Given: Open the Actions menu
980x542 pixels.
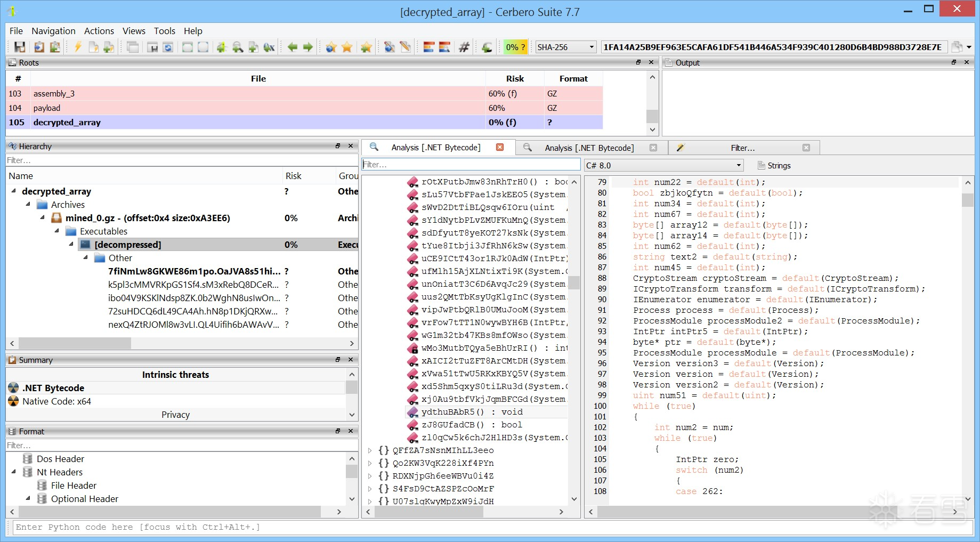Looking at the screenshot, I should point(99,31).
